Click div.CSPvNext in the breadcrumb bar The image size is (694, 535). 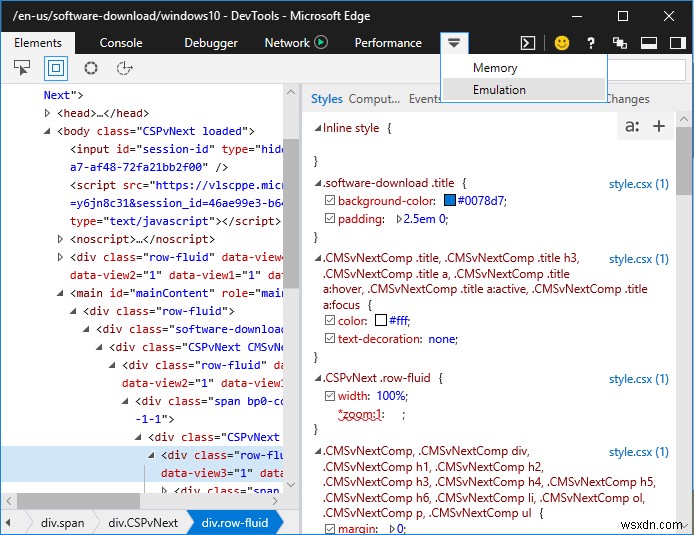143,523
